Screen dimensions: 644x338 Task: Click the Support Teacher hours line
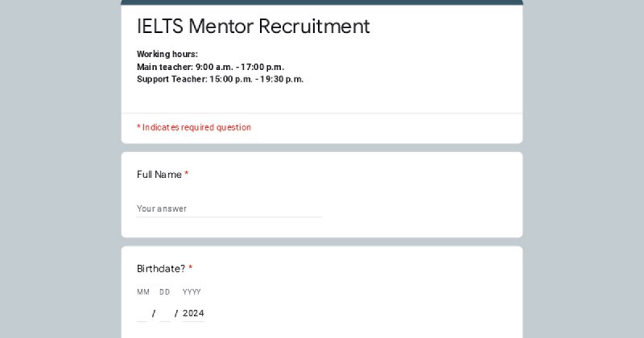coord(220,79)
